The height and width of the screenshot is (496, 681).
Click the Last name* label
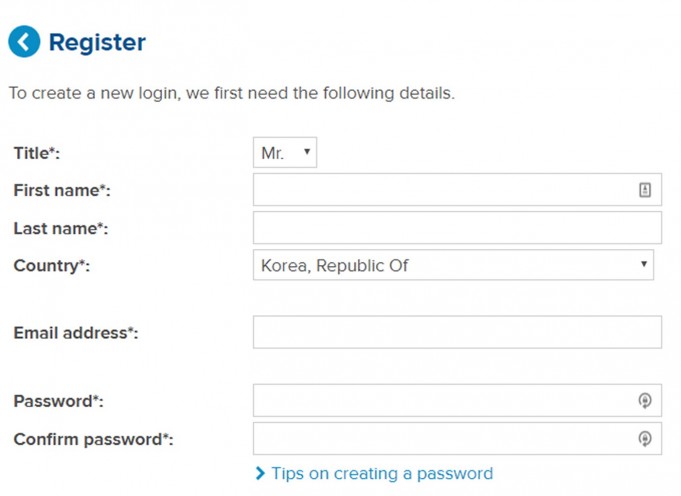click(x=61, y=228)
